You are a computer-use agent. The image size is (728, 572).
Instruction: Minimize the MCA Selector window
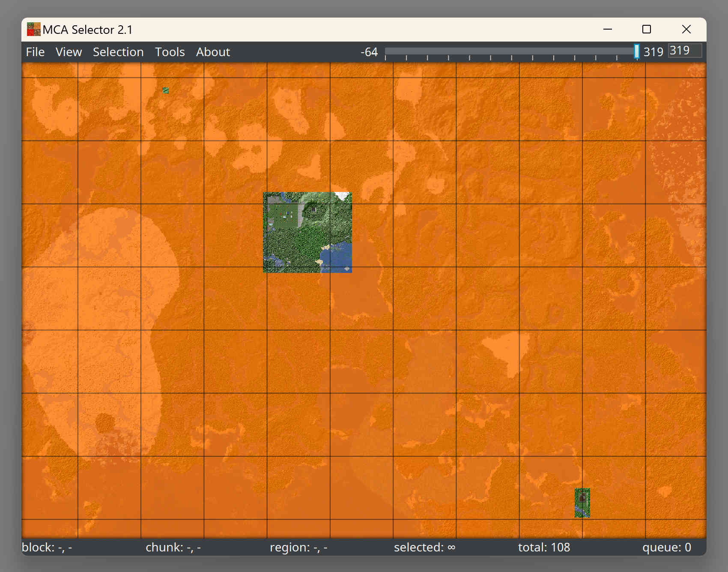click(x=608, y=29)
